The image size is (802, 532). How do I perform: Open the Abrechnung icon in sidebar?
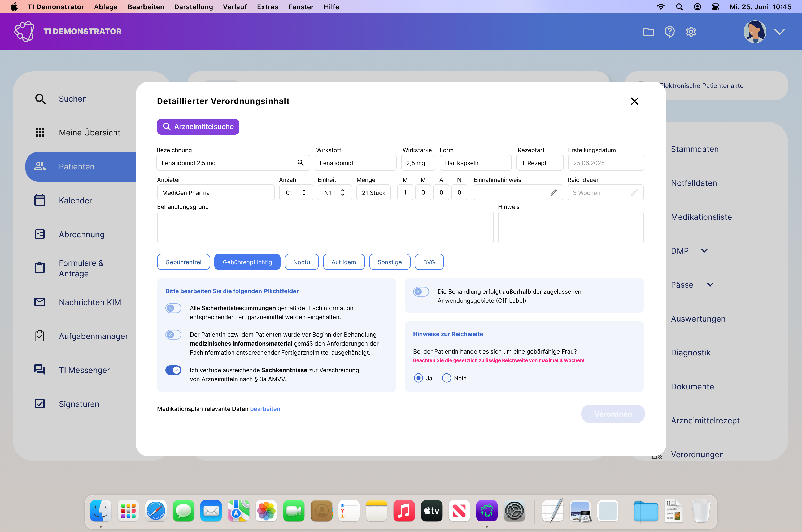tap(40, 234)
